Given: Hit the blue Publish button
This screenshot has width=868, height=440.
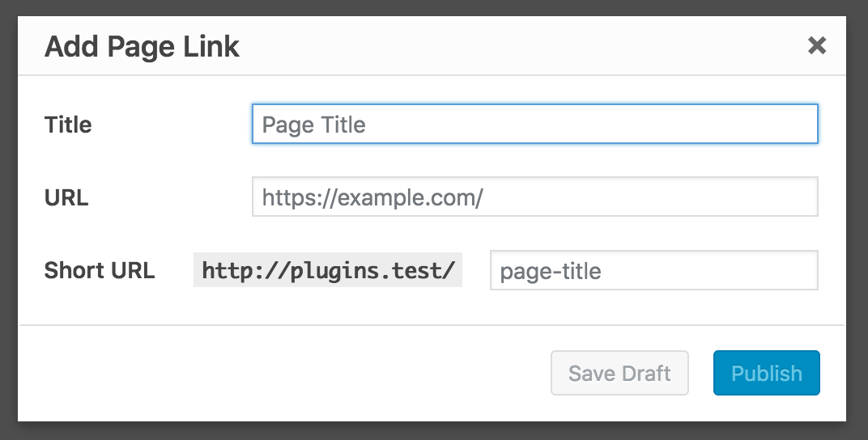Looking at the screenshot, I should pyautogui.click(x=766, y=373).
